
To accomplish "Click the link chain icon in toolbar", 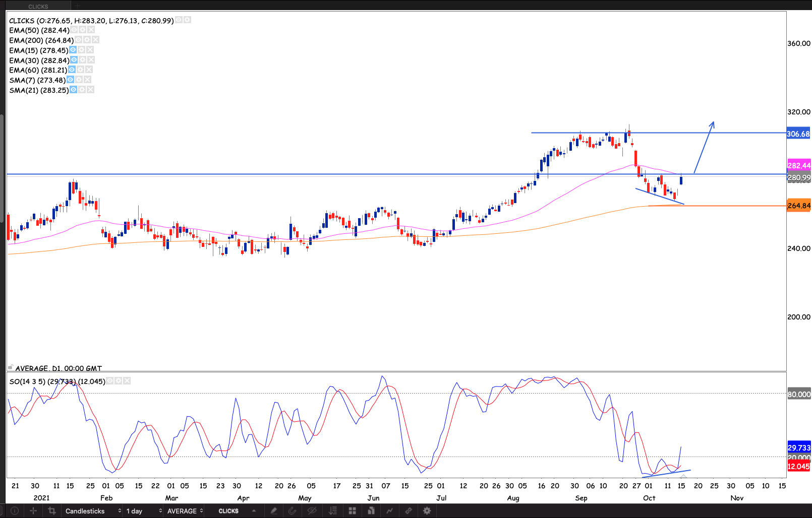I will point(408,511).
